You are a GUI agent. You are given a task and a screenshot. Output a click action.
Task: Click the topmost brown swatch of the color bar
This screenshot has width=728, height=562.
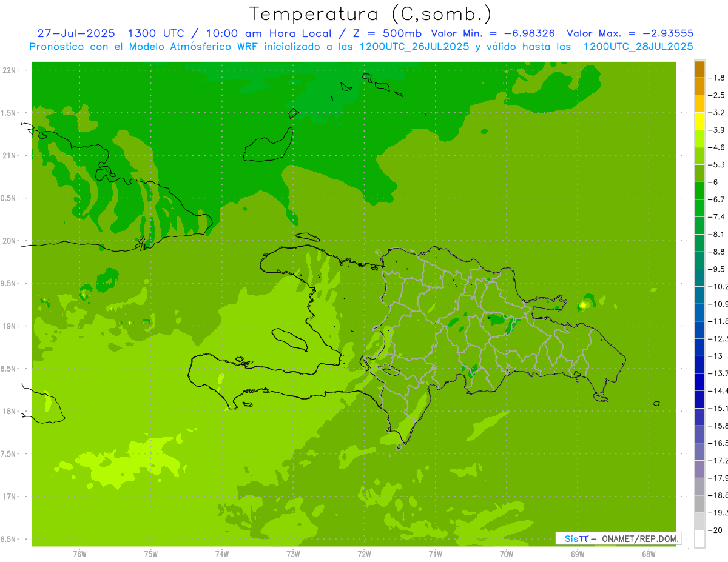click(699, 69)
